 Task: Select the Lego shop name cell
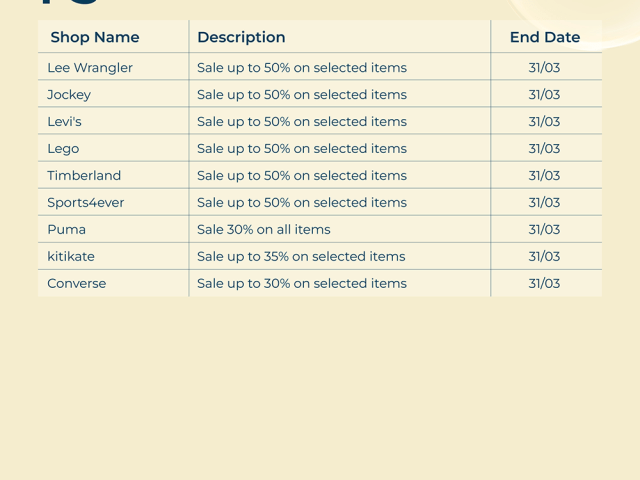pos(63,149)
